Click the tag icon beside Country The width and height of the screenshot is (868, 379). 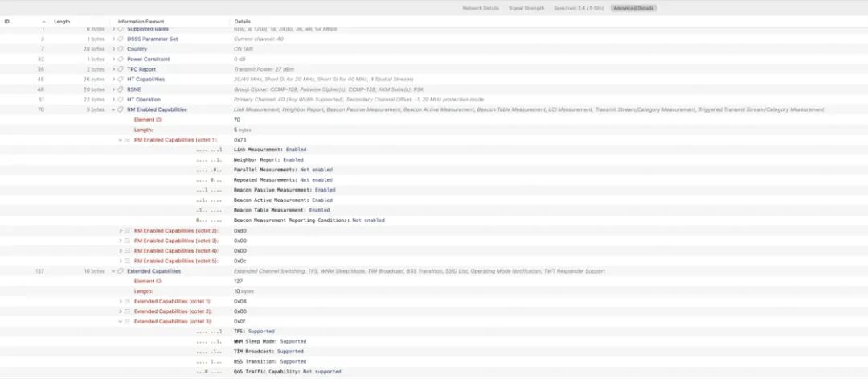pyautogui.click(x=120, y=49)
